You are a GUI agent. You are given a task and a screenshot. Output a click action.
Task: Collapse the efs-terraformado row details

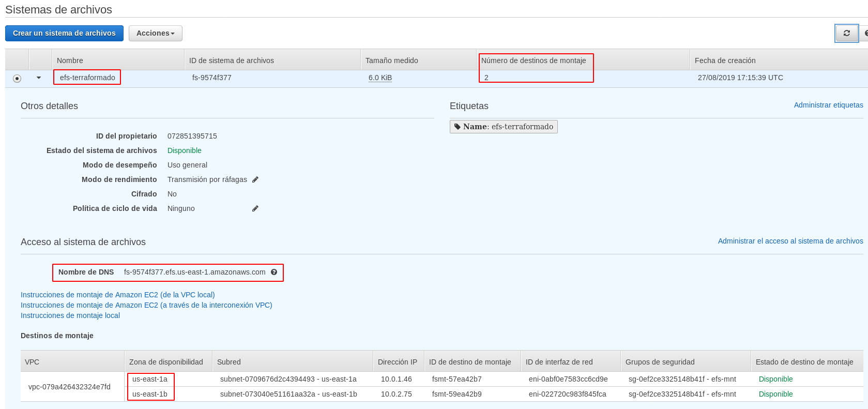coord(39,78)
